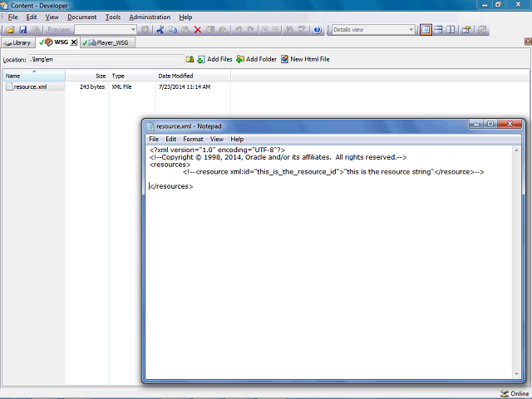Sort by the Size column header
532x399 pixels.
(x=86, y=76)
